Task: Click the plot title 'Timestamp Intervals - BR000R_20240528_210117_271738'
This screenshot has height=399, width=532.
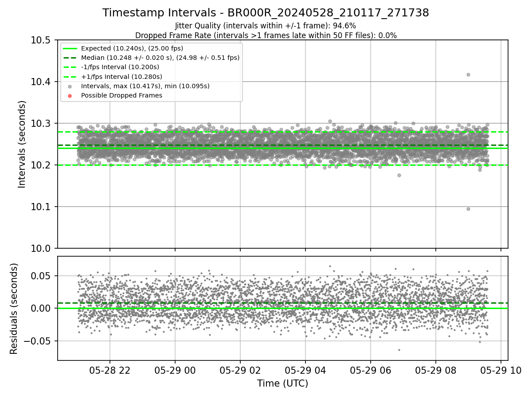Action: [266, 13]
